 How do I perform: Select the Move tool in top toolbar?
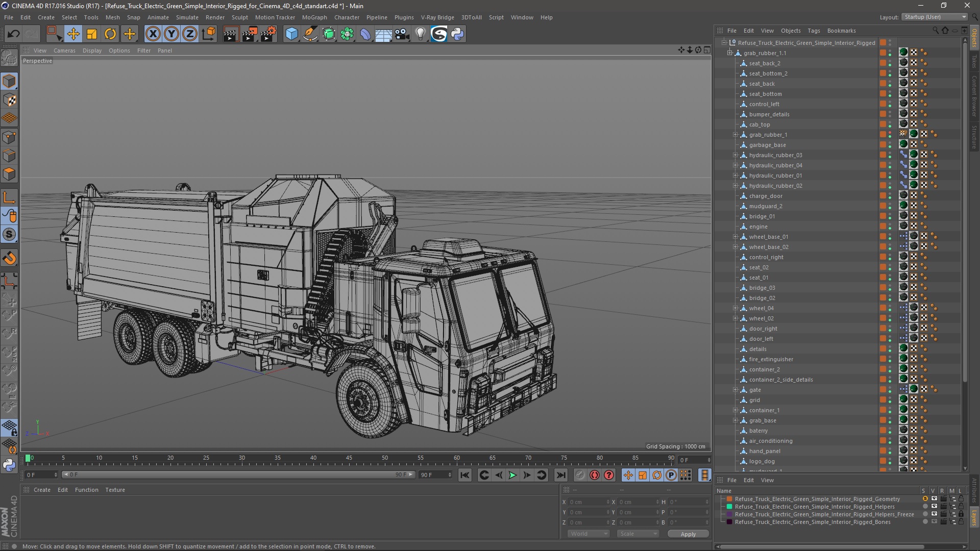(73, 34)
